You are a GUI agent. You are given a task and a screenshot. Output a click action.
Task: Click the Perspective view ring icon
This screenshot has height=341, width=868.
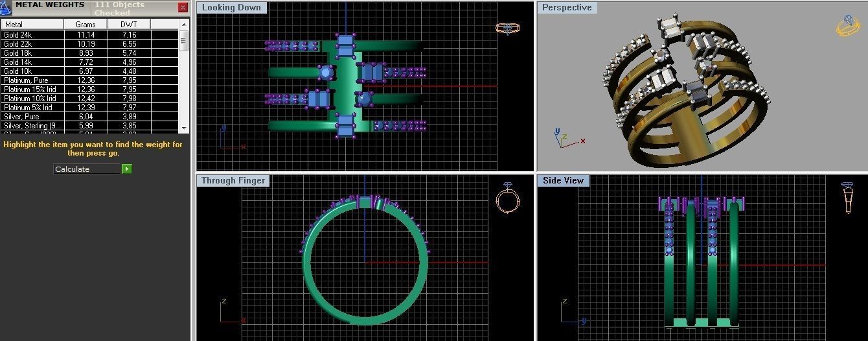point(847,26)
